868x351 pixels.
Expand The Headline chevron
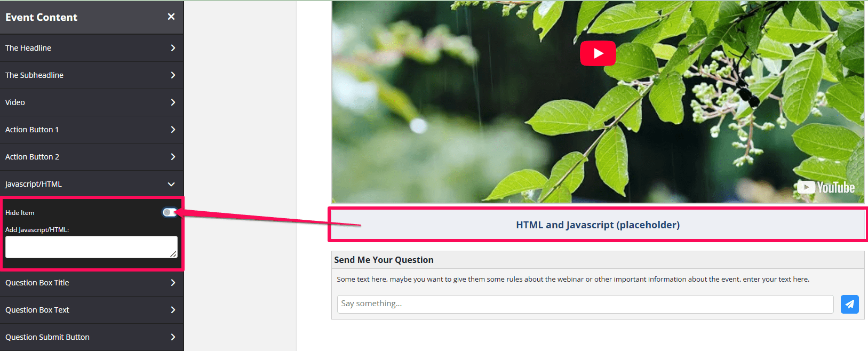click(173, 48)
